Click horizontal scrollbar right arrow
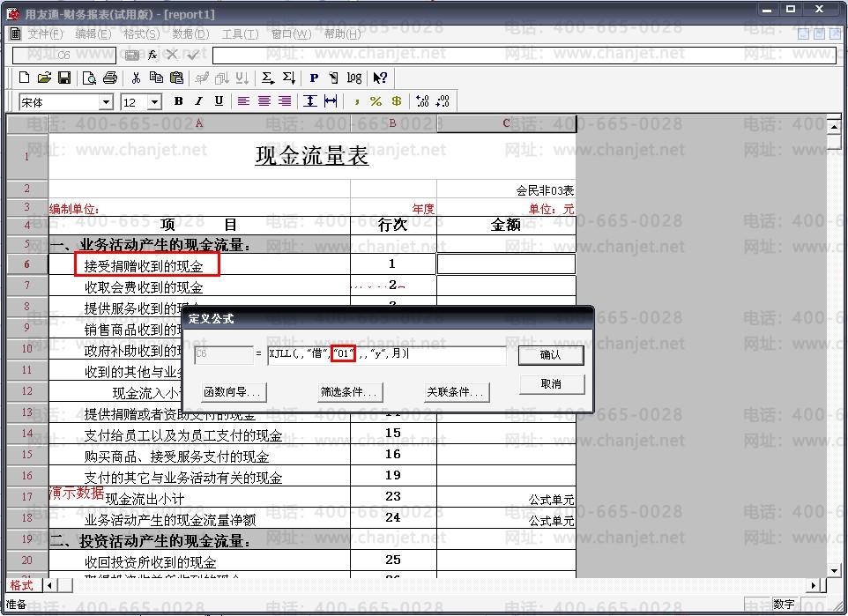Screen dimensions: 848x616 (815, 584)
